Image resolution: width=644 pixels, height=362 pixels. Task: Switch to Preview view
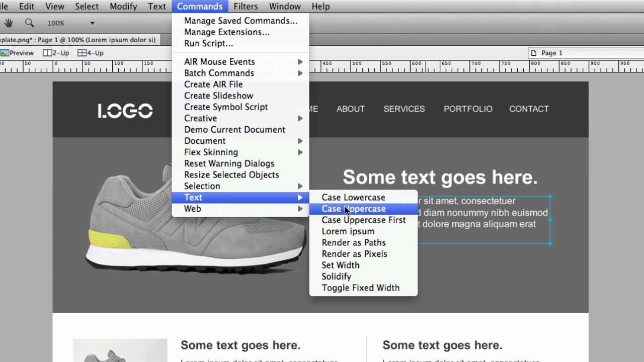pyautogui.click(x=17, y=53)
